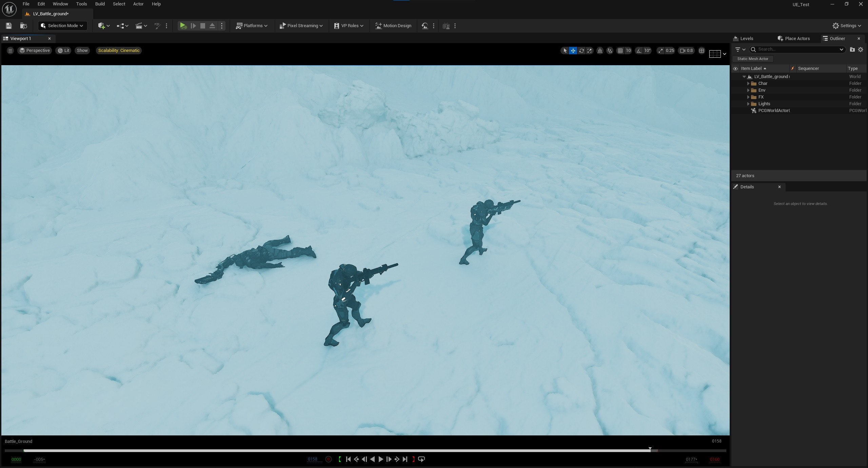This screenshot has width=868, height=468.
Task: Open the Edit menu
Action: pos(41,4)
